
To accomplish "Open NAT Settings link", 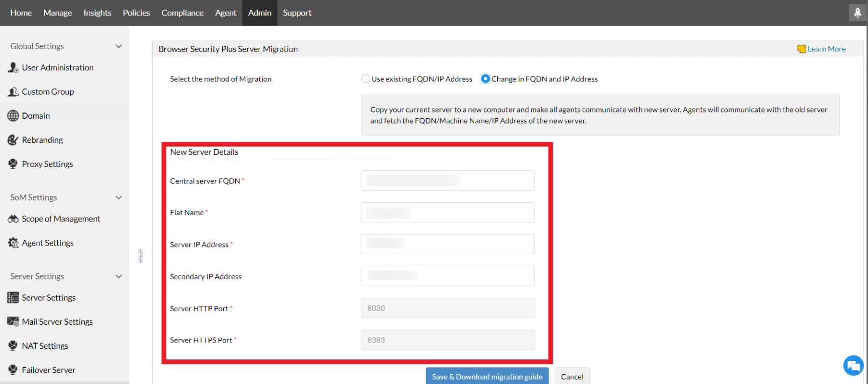I will click(x=45, y=346).
